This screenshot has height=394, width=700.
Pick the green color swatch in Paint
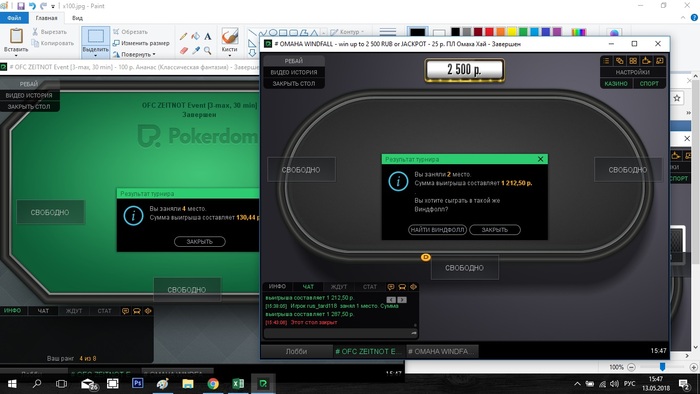tap(523, 32)
